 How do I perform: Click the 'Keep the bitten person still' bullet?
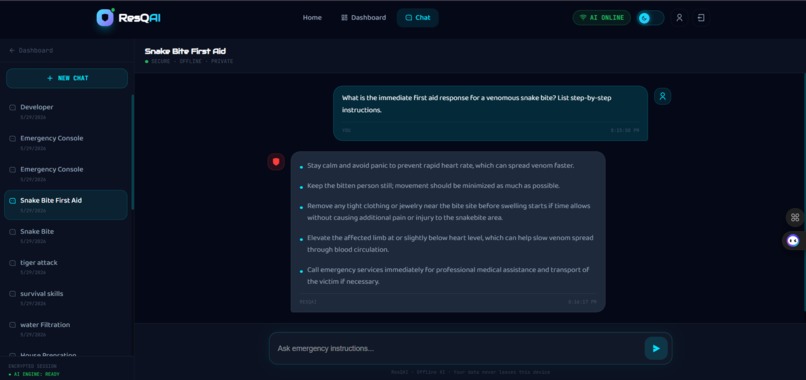[433, 186]
